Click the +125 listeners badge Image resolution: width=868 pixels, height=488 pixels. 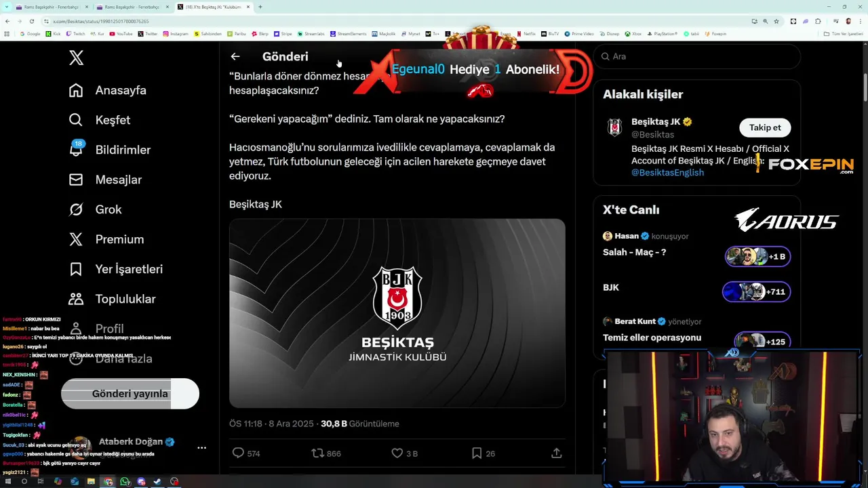pos(763,341)
